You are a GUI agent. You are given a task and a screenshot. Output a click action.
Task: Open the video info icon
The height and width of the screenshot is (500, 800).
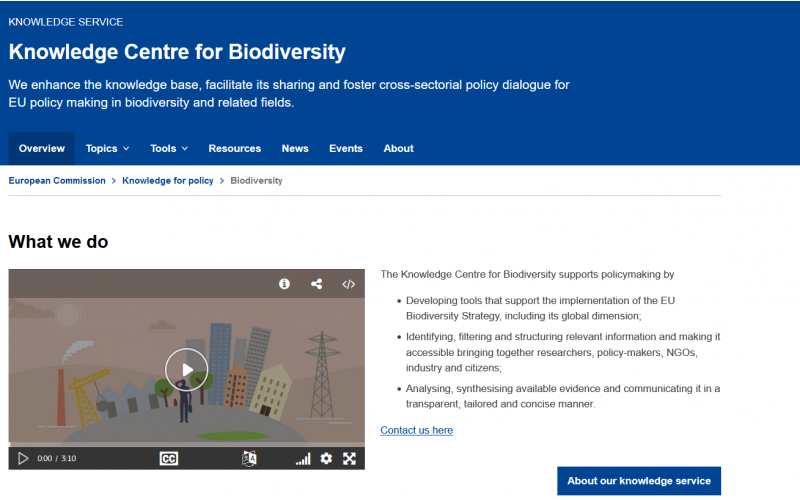pyautogui.click(x=284, y=284)
